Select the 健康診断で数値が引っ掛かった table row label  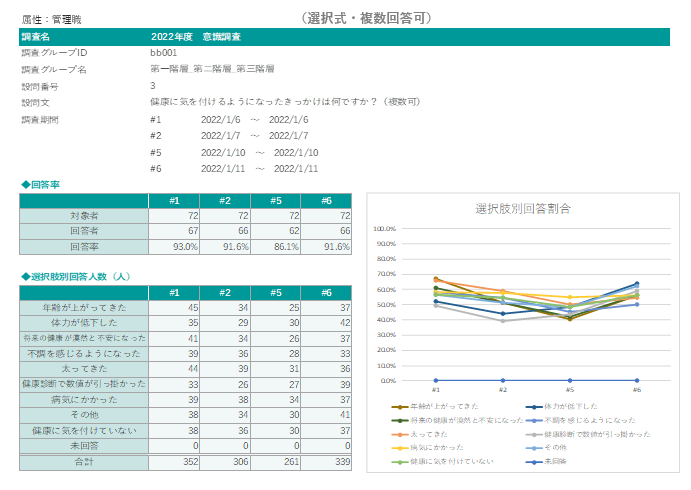[x=84, y=384]
